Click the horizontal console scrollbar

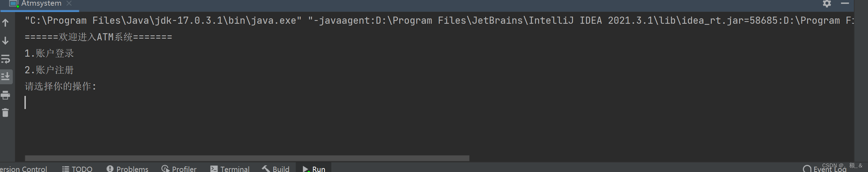click(x=247, y=158)
